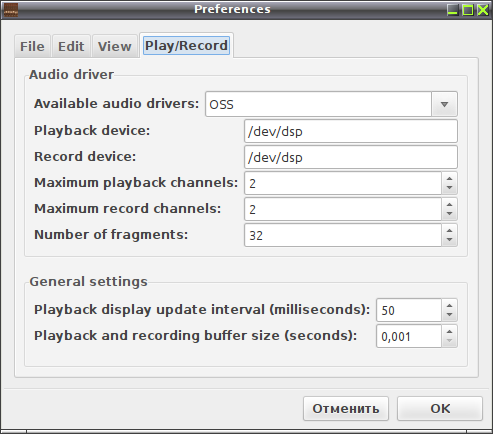The image size is (493, 434).
Task: Decrease playback display update interval
Action: click(x=449, y=315)
